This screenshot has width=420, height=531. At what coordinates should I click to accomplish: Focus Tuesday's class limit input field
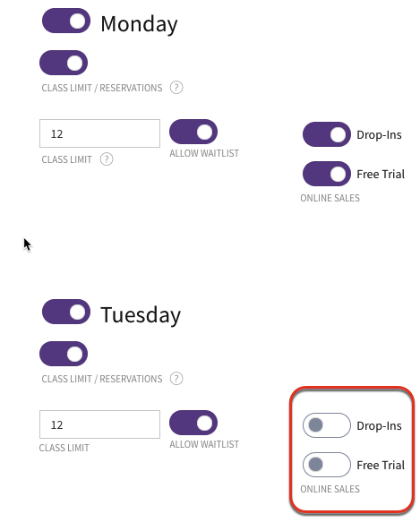99,424
